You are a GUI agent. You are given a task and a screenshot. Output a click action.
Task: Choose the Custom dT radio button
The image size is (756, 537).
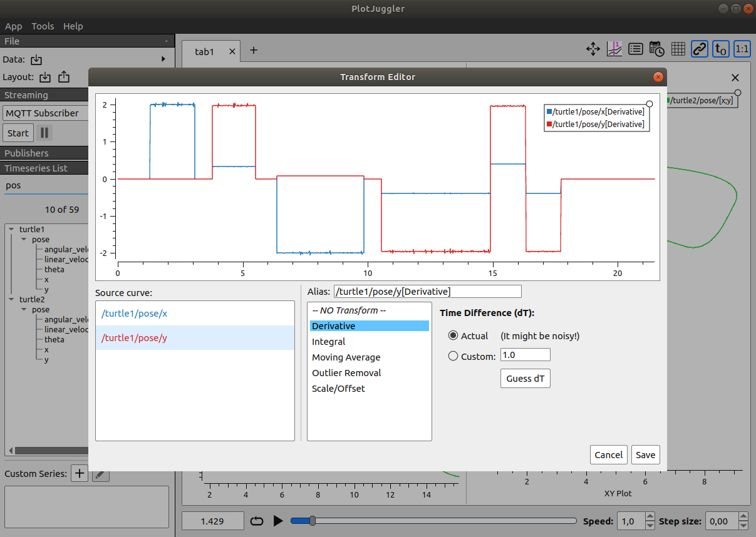point(453,355)
